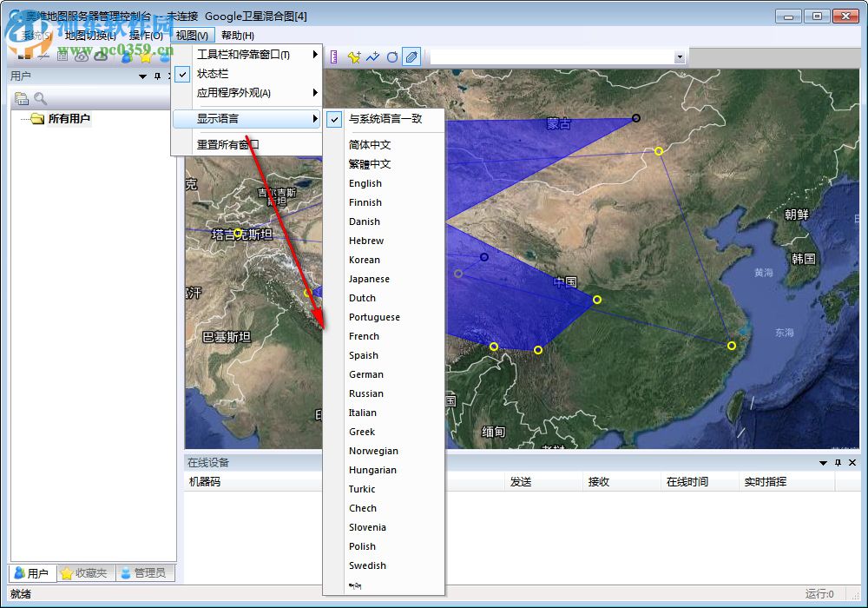This screenshot has height=608, width=868.
Task: Switch to the 管理员 tab
Action: tap(143, 573)
